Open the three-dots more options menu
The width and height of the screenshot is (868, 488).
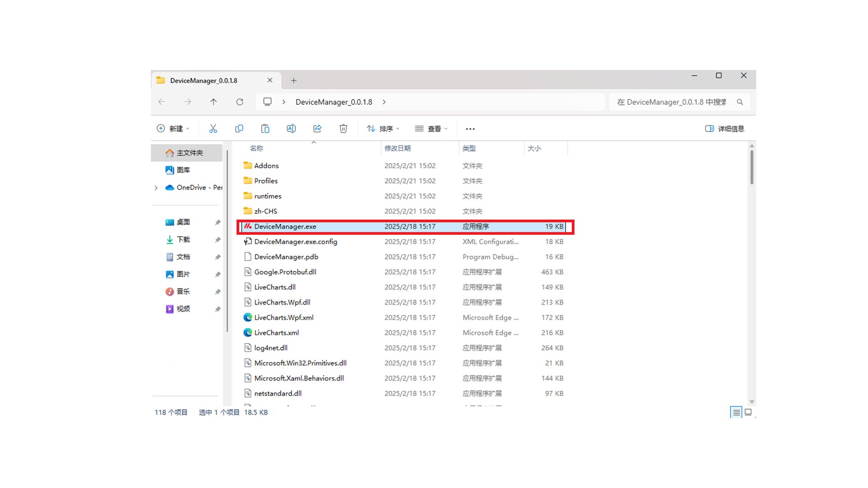point(470,129)
